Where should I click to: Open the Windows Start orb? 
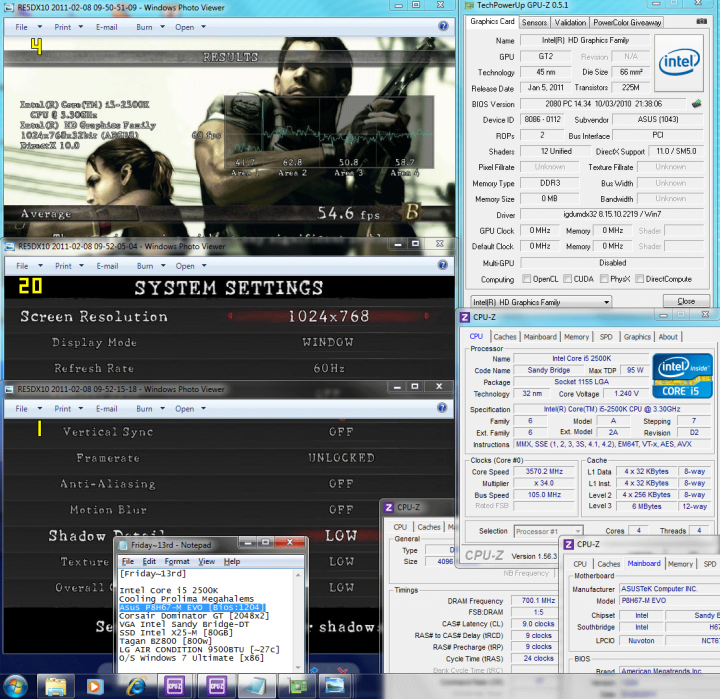point(15,686)
